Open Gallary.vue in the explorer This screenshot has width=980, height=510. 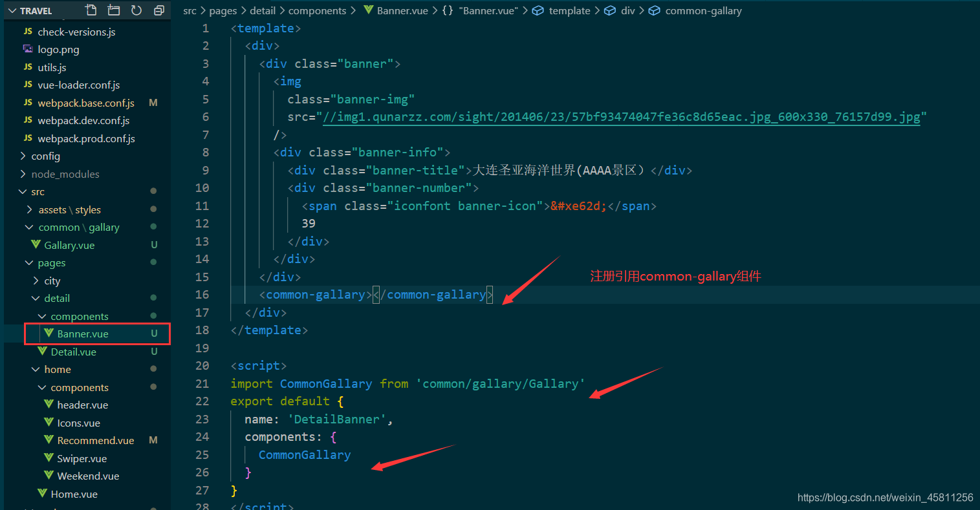coord(69,245)
